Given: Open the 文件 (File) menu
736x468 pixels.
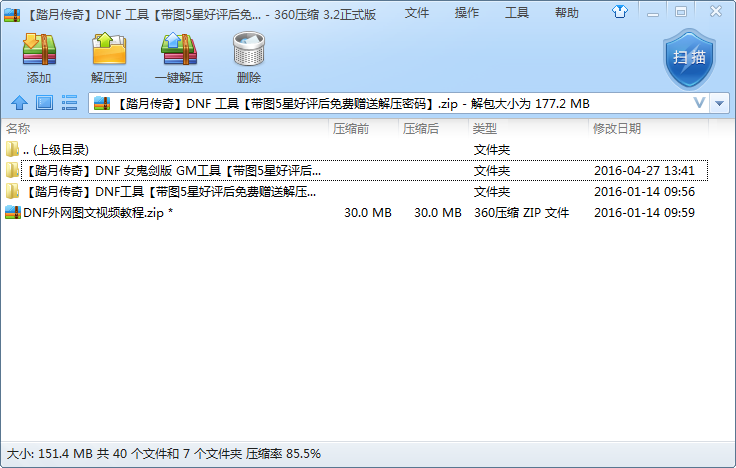Looking at the screenshot, I should point(417,13).
